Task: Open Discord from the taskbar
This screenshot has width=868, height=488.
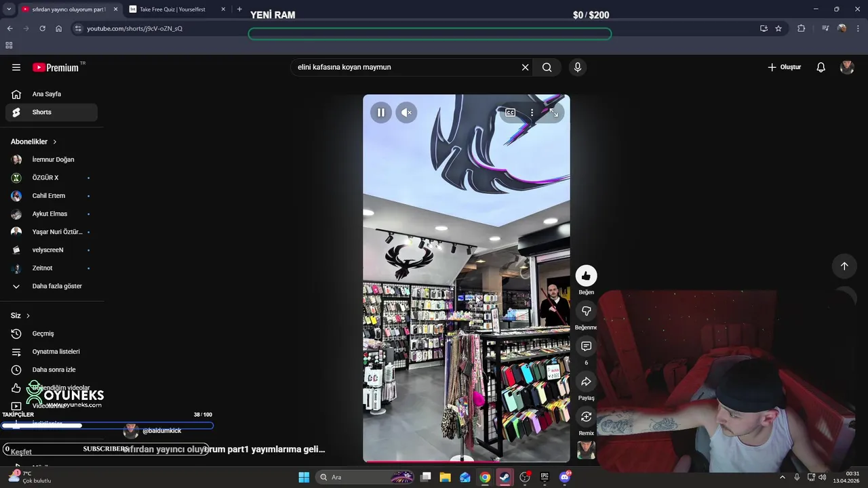Action: (565, 477)
